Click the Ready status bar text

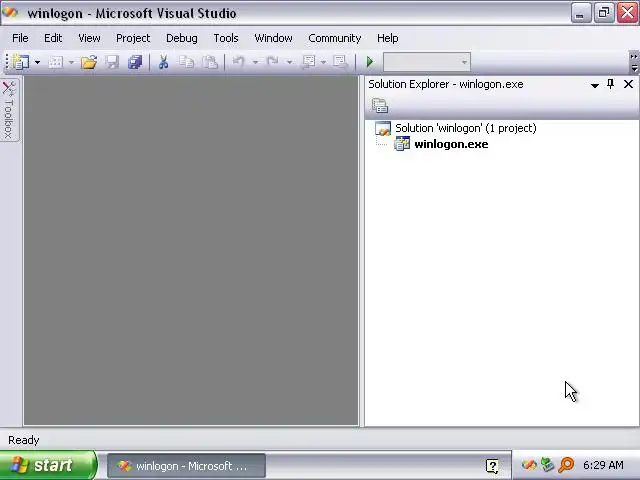[x=24, y=440]
